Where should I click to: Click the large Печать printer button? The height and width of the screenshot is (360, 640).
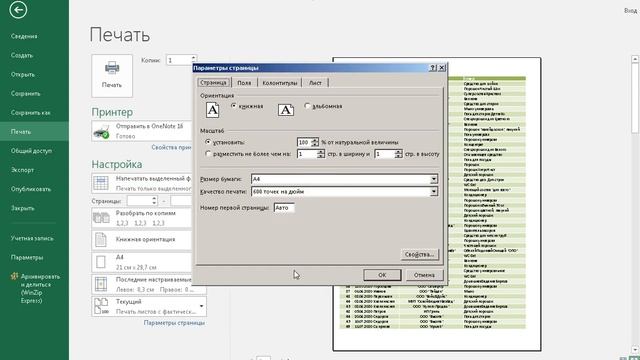pyautogui.click(x=112, y=76)
